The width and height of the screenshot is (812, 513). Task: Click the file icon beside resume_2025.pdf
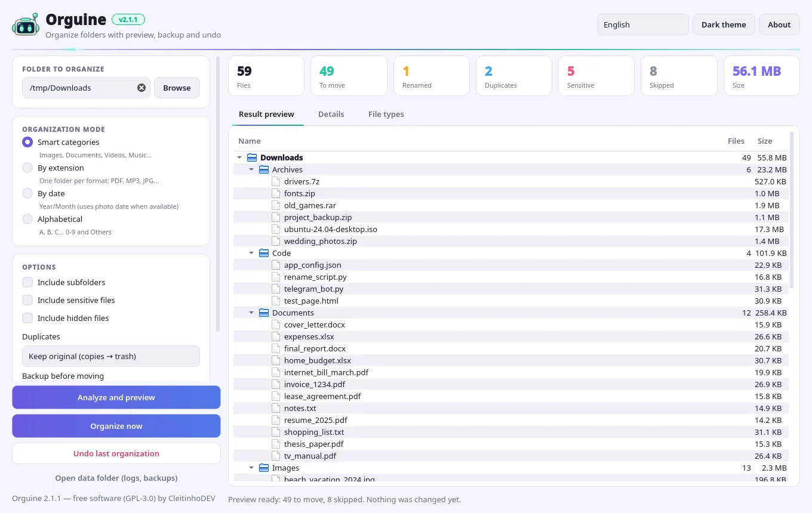(x=276, y=420)
